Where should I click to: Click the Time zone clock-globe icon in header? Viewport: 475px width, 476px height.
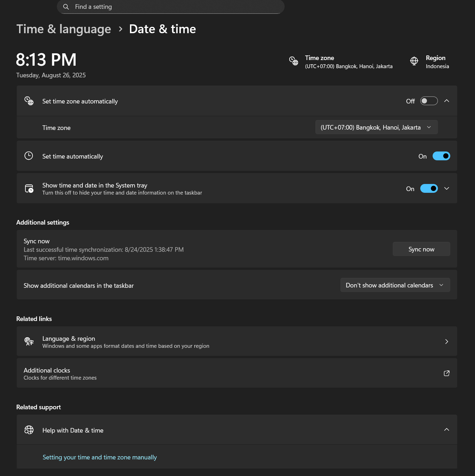click(x=293, y=61)
